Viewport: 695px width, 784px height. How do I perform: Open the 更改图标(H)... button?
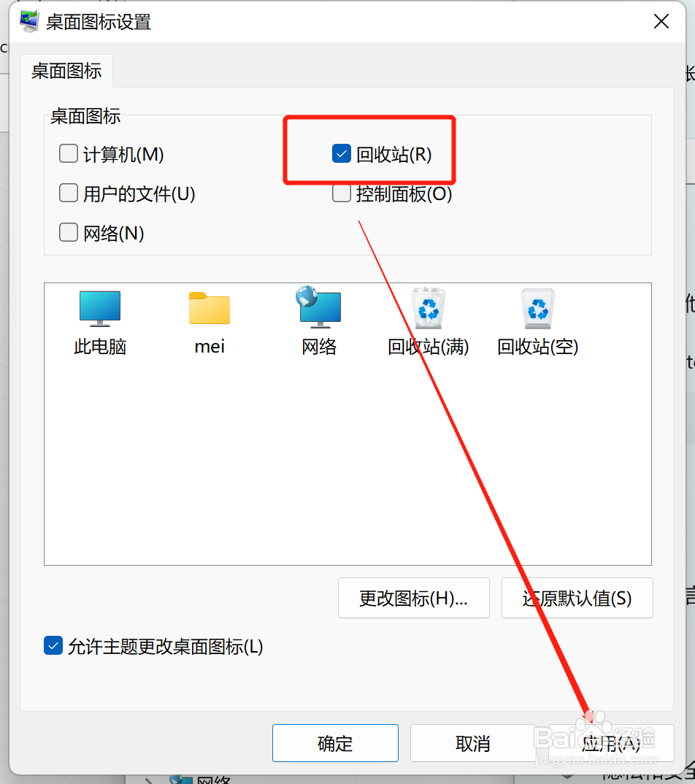(x=413, y=598)
